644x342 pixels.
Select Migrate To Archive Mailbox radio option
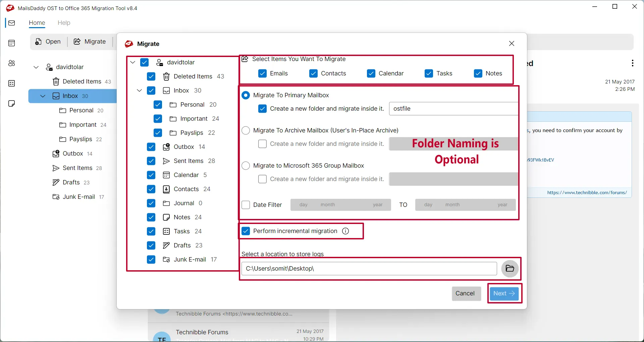pos(246,130)
